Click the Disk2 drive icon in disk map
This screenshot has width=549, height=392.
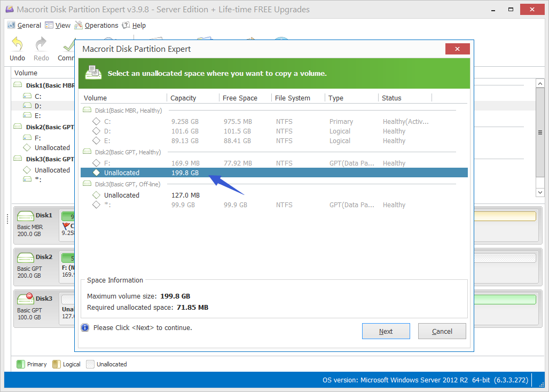26,257
